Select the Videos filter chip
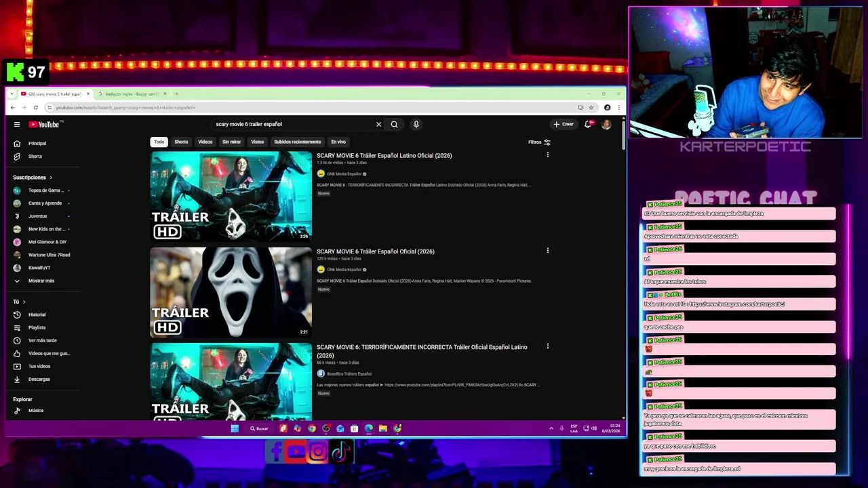 [205, 142]
